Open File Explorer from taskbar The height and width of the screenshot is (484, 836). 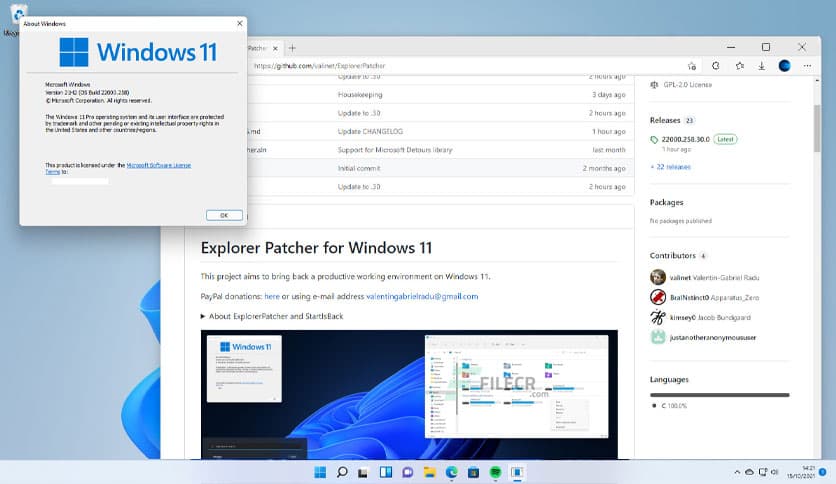(430, 472)
